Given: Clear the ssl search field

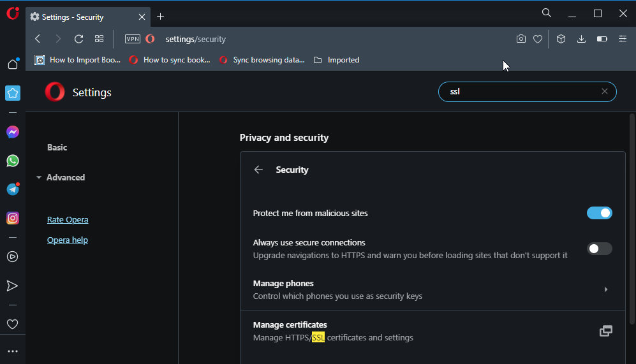Looking at the screenshot, I should point(604,91).
